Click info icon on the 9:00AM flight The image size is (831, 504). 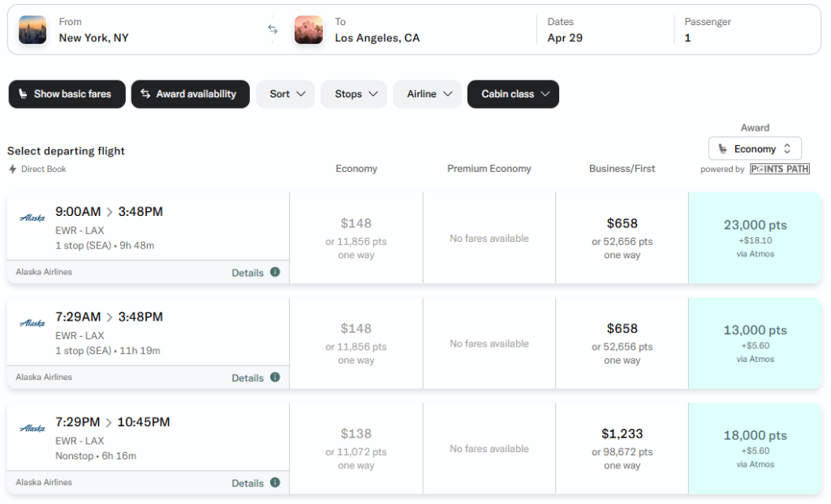tap(275, 272)
